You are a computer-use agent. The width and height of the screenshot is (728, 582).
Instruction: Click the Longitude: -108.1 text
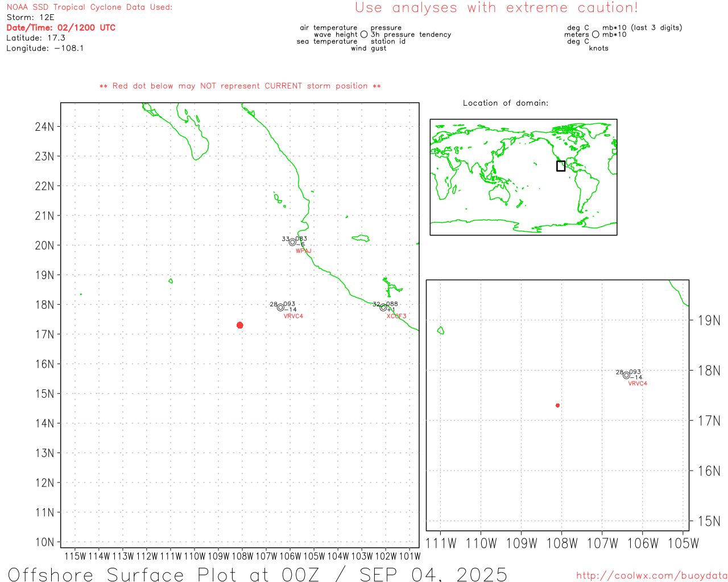(45, 48)
